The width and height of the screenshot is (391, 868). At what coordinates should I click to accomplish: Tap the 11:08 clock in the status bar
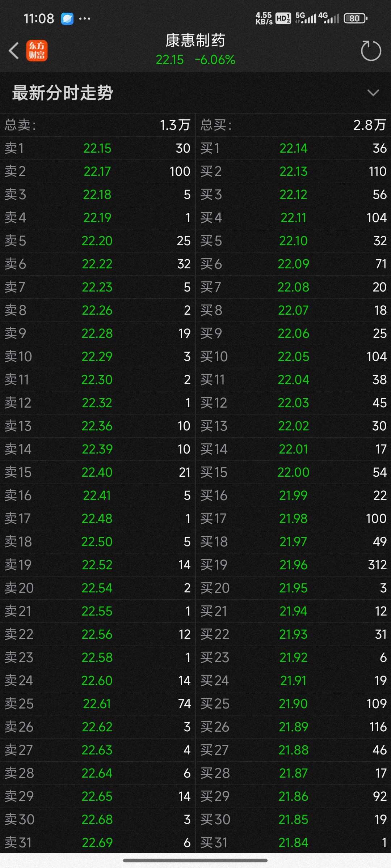pyautogui.click(x=39, y=18)
